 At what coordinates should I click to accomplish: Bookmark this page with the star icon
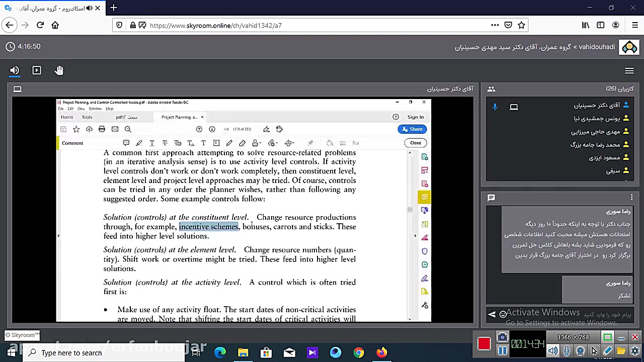(x=521, y=25)
